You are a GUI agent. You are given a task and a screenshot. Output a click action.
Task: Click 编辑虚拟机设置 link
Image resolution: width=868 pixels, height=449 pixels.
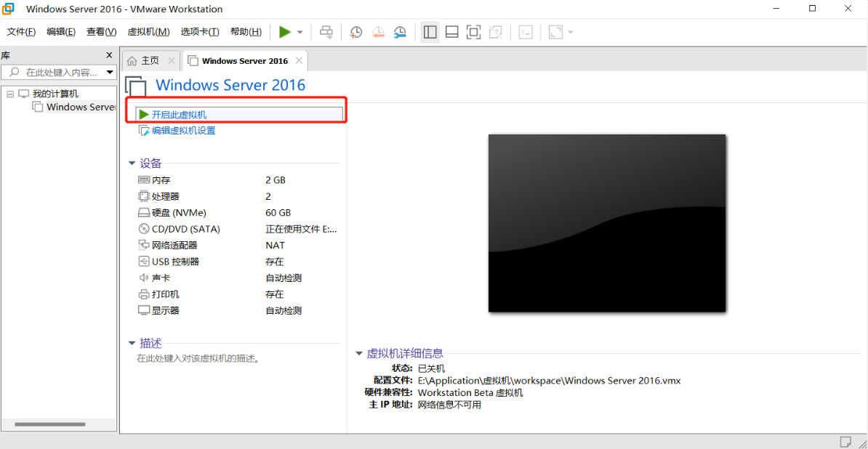coord(183,131)
